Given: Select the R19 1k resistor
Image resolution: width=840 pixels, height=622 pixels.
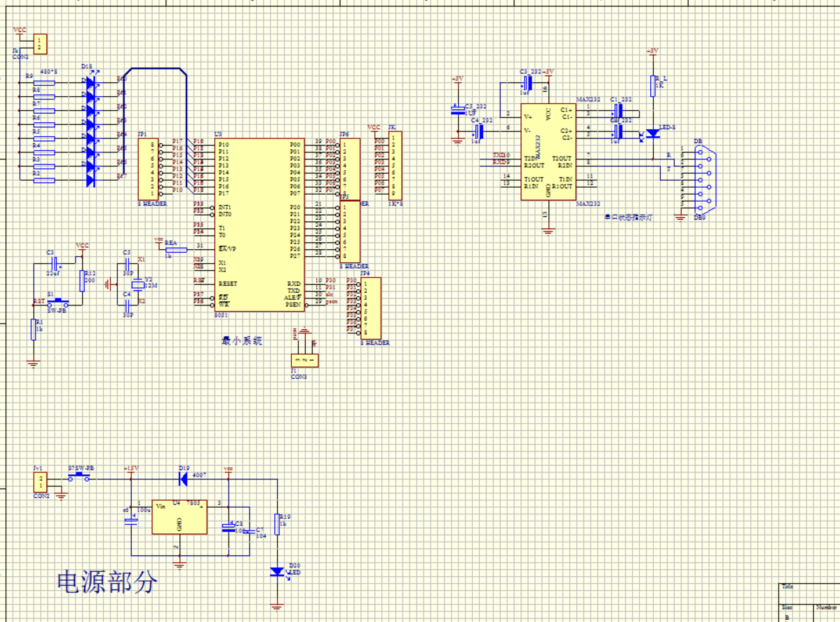Looking at the screenshot, I should (277, 525).
